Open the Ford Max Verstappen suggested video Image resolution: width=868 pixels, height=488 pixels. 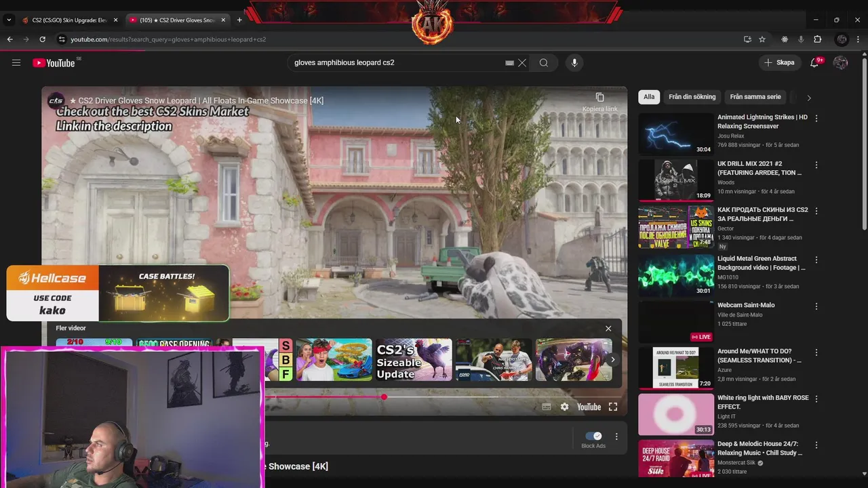coord(494,360)
